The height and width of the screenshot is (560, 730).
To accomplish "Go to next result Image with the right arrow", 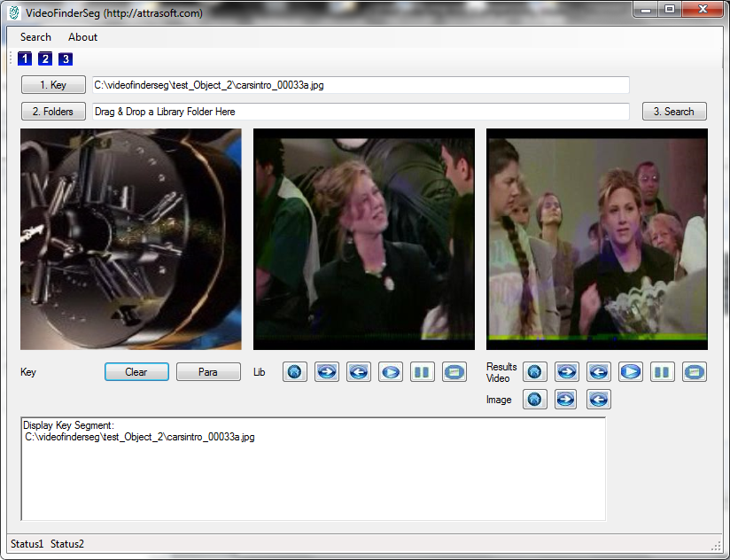I will pyautogui.click(x=565, y=400).
